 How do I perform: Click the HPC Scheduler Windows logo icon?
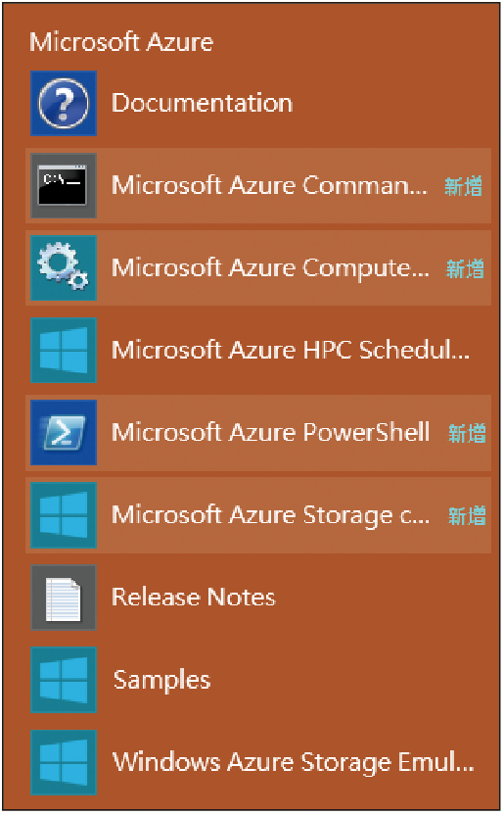click(x=64, y=350)
